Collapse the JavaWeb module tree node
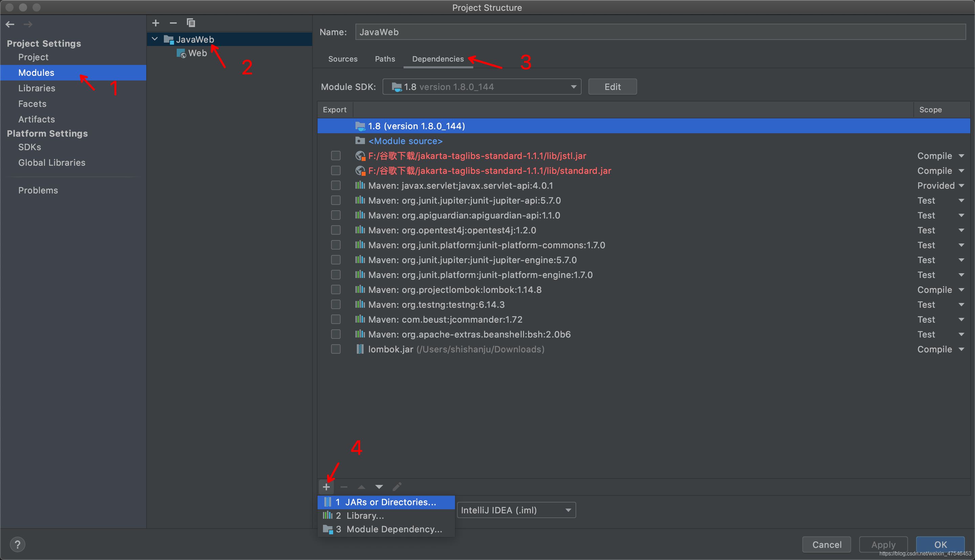 tap(155, 39)
